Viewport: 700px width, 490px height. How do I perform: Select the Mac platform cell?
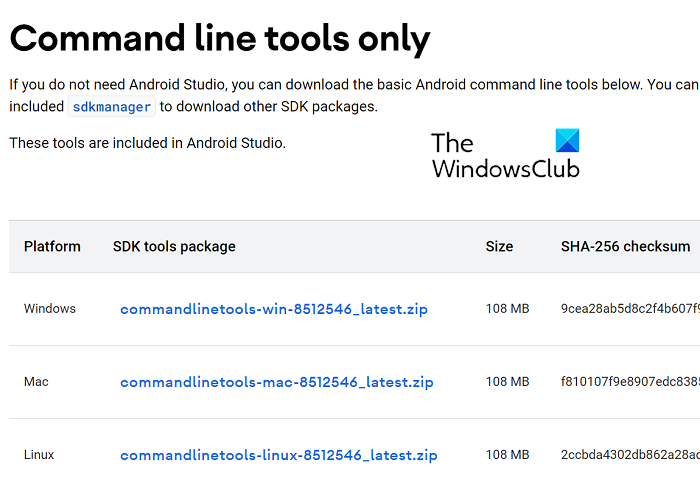tap(36, 382)
